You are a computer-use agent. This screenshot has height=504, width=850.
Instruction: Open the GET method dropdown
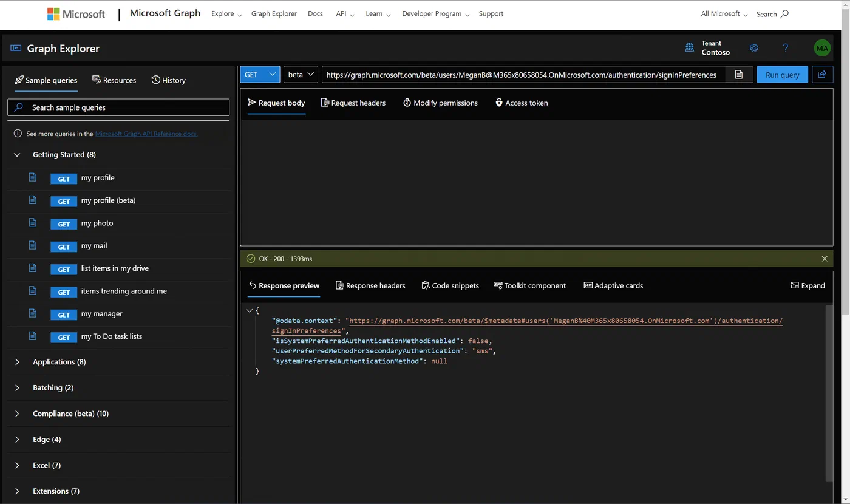(x=260, y=74)
